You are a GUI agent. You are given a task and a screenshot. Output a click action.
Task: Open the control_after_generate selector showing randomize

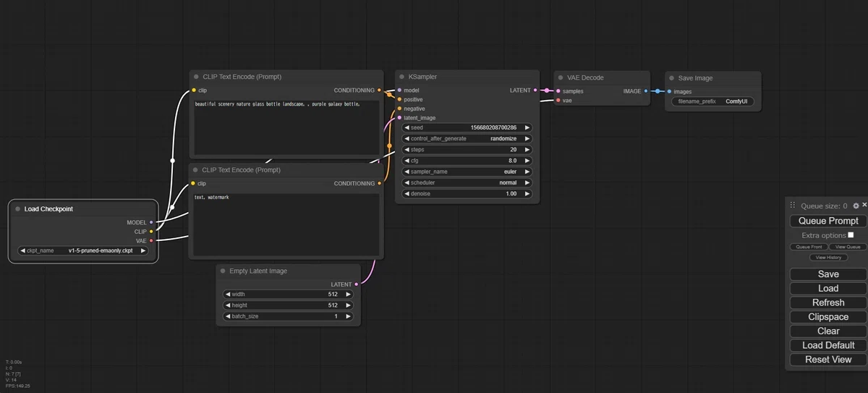point(467,138)
